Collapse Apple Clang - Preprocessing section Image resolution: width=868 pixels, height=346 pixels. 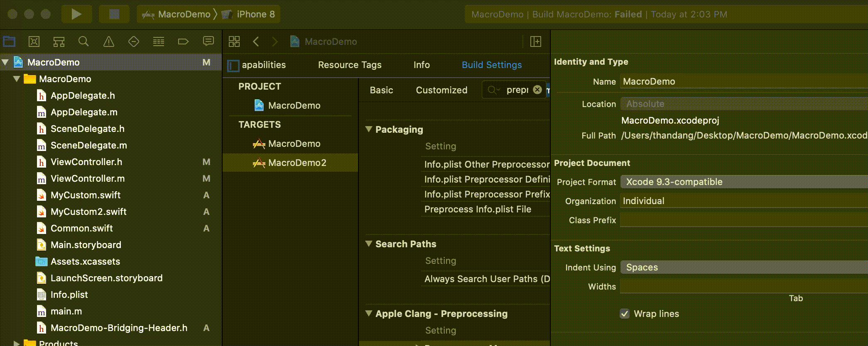click(x=368, y=313)
